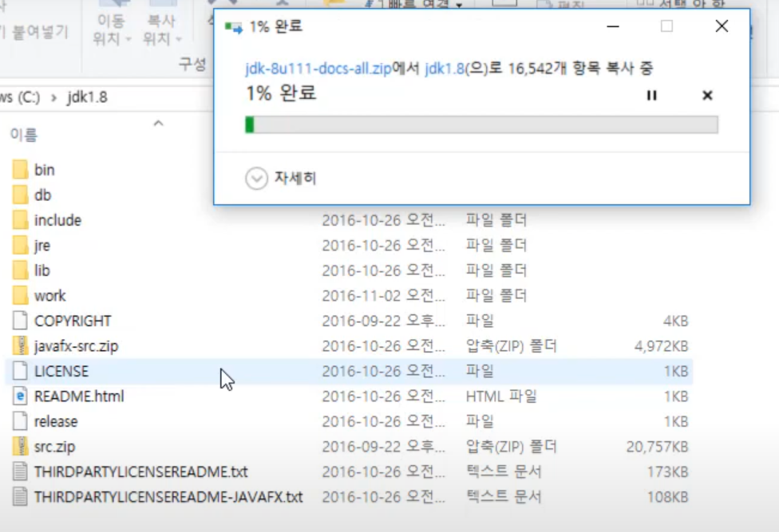Click the 2016-11-02 date of work folder
This screenshot has width=779, height=532.
(384, 296)
